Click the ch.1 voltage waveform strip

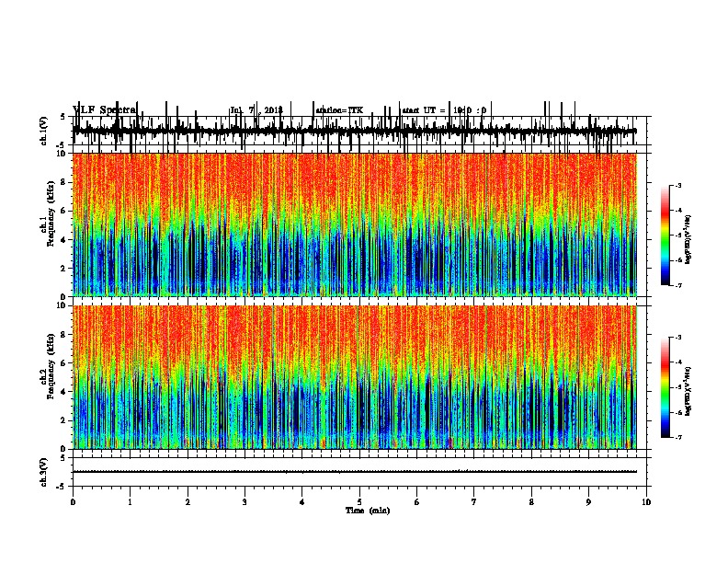(x=355, y=131)
